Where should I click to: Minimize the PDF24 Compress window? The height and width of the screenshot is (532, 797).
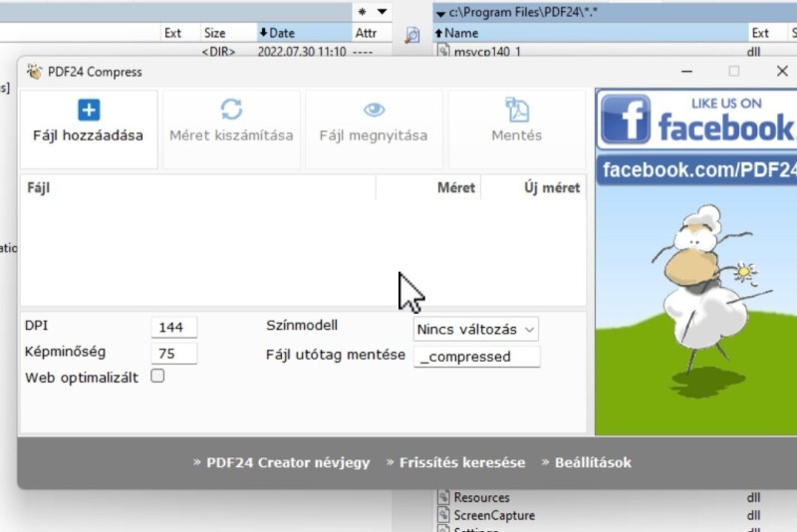(686, 71)
